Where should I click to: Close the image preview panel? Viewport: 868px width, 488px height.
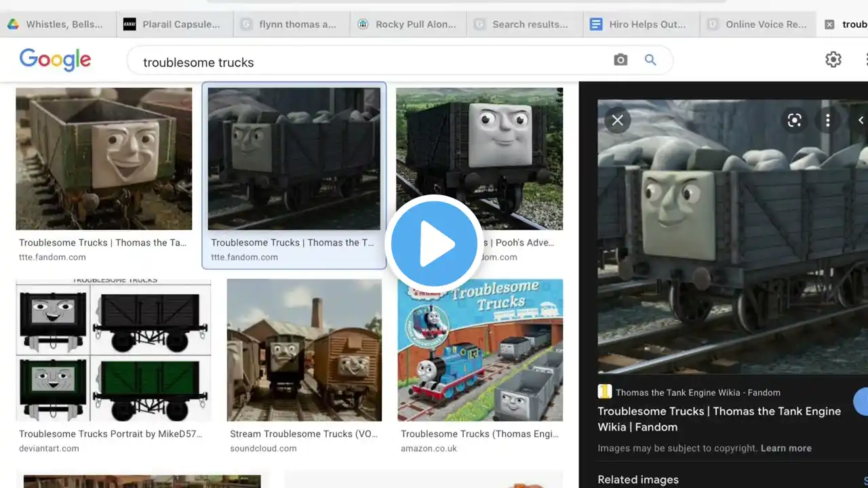pyautogui.click(x=617, y=120)
